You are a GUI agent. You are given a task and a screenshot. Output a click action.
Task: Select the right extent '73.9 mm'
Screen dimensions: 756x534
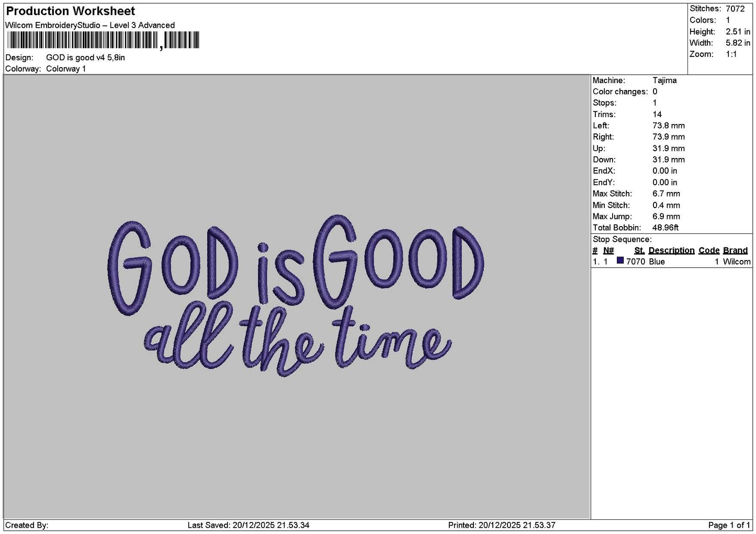(x=669, y=137)
